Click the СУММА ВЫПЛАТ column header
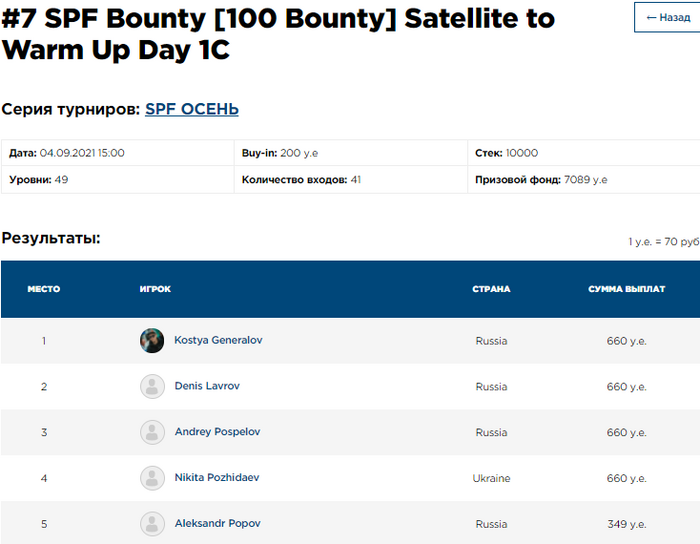Image resolution: width=700 pixels, height=544 pixels. point(626,289)
